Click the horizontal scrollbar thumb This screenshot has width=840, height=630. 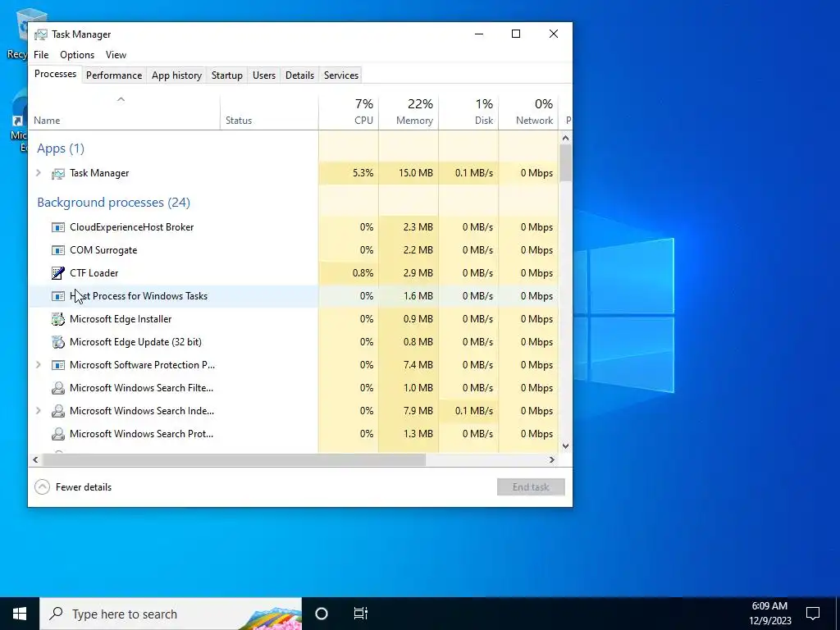[234, 459]
